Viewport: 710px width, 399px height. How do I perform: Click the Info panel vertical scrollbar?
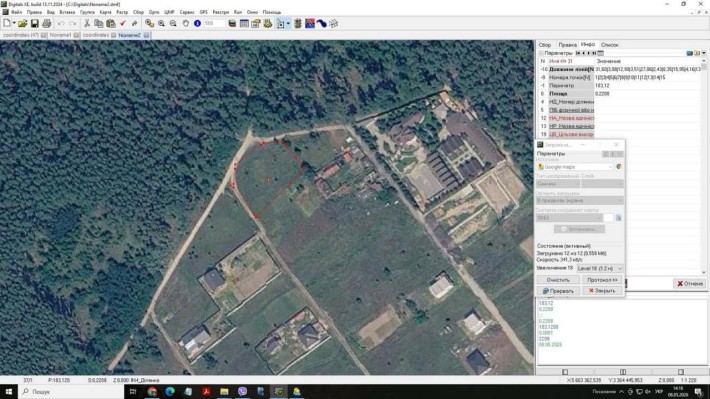(x=704, y=166)
